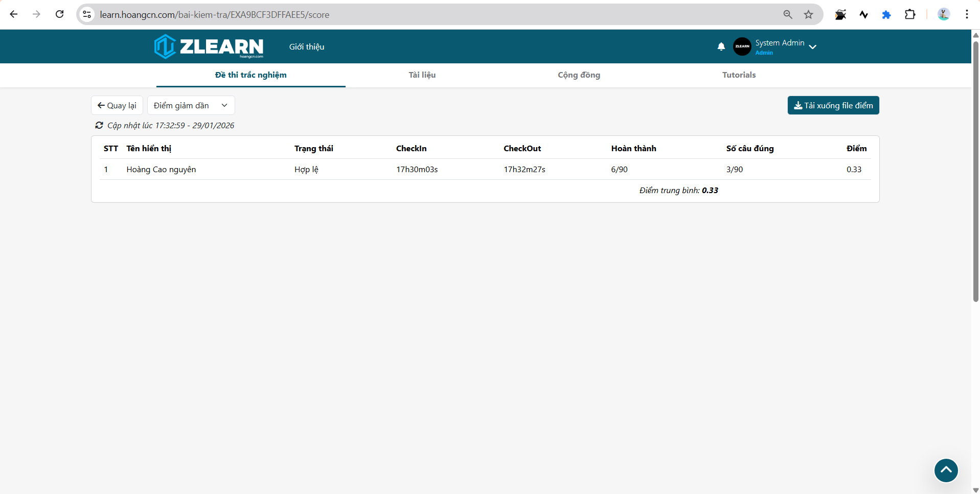Open the browser extensions puzzle icon
The image size is (980, 494).
click(910, 15)
